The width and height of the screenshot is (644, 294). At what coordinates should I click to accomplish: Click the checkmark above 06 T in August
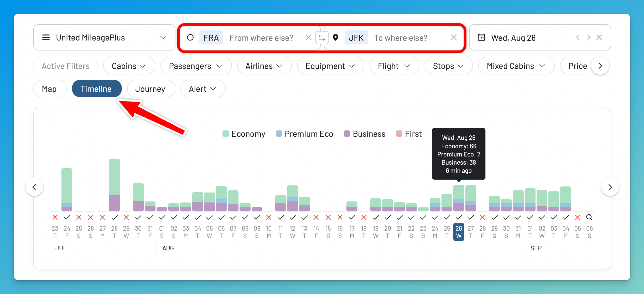coord(221,217)
